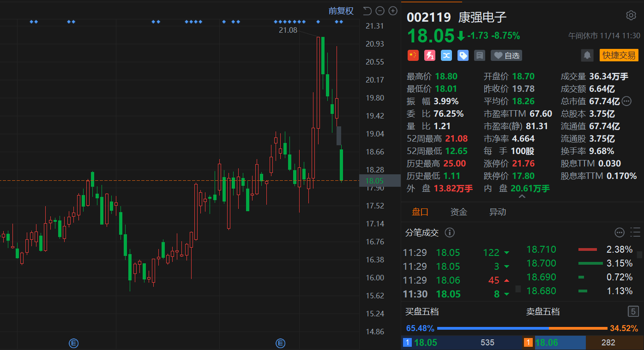Set a price alert with the bell icon
This screenshot has height=350, width=644.
pos(587,55)
